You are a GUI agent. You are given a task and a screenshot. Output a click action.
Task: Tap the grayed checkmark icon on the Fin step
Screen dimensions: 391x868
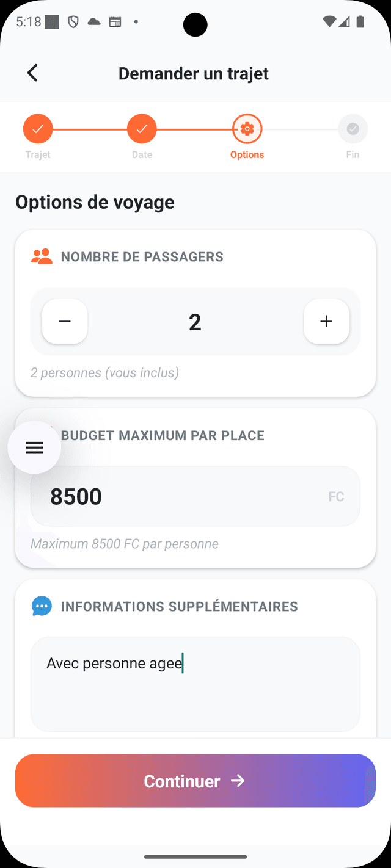click(353, 129)
